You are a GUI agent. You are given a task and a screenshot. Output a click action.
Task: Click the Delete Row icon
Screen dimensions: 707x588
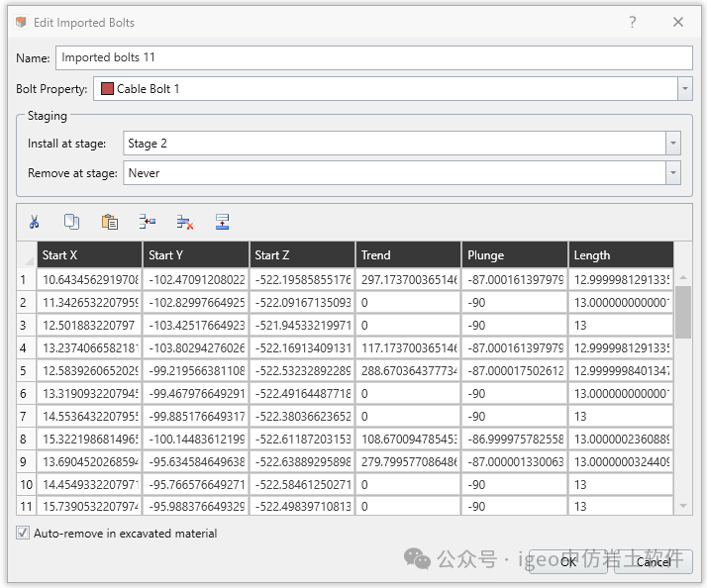[184, 222]
